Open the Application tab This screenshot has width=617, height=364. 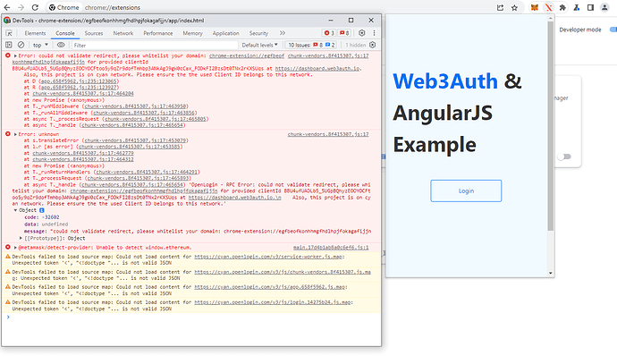click(x=226, y=33)
